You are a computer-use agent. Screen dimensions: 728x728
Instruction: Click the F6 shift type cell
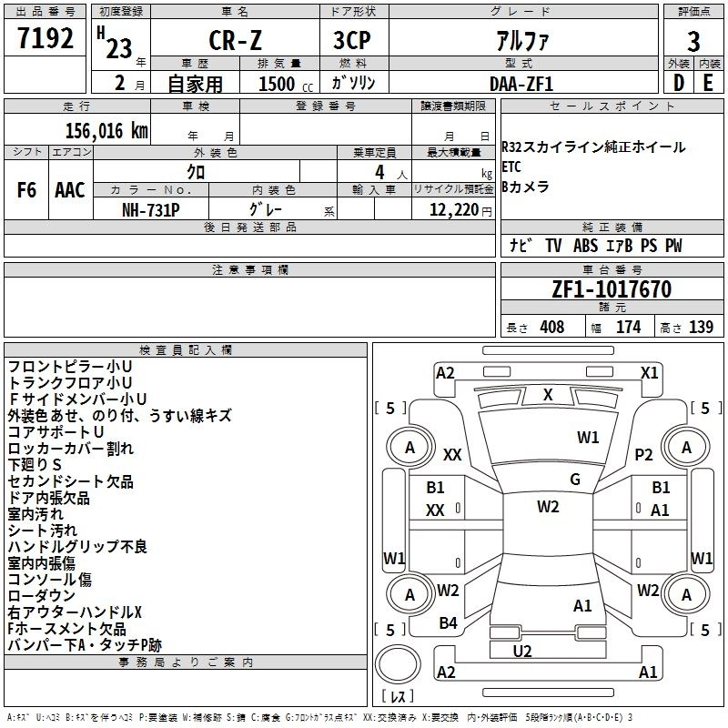26,190
